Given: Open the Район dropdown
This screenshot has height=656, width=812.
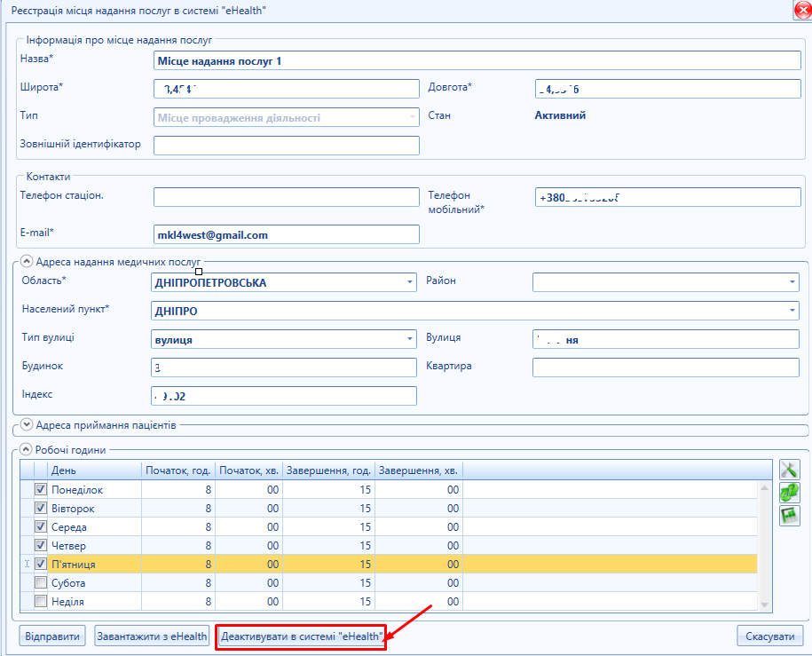Looking at the screenshot, I should (792, 282).
